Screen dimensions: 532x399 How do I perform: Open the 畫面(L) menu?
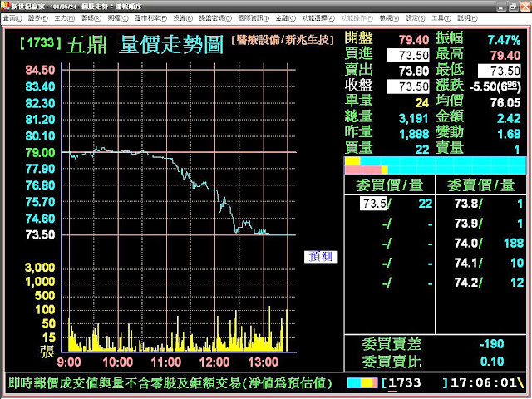(12, 18)
